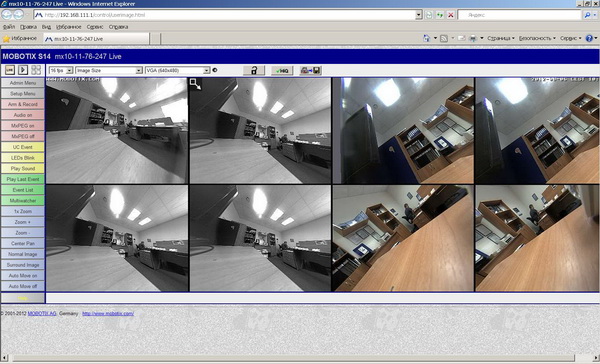The width and height of the screenshot is (600, 364).
Task: Toggle Compatibility View page icon
Action: 429,15
